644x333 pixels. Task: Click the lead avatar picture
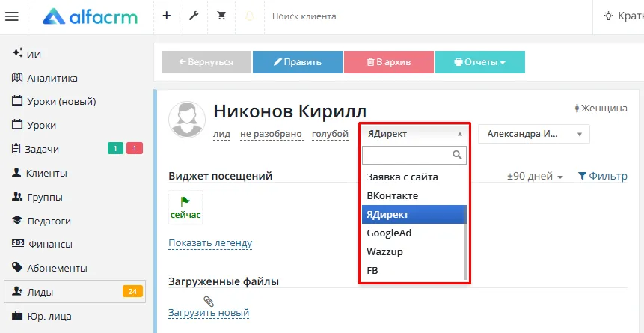point(187,120)
